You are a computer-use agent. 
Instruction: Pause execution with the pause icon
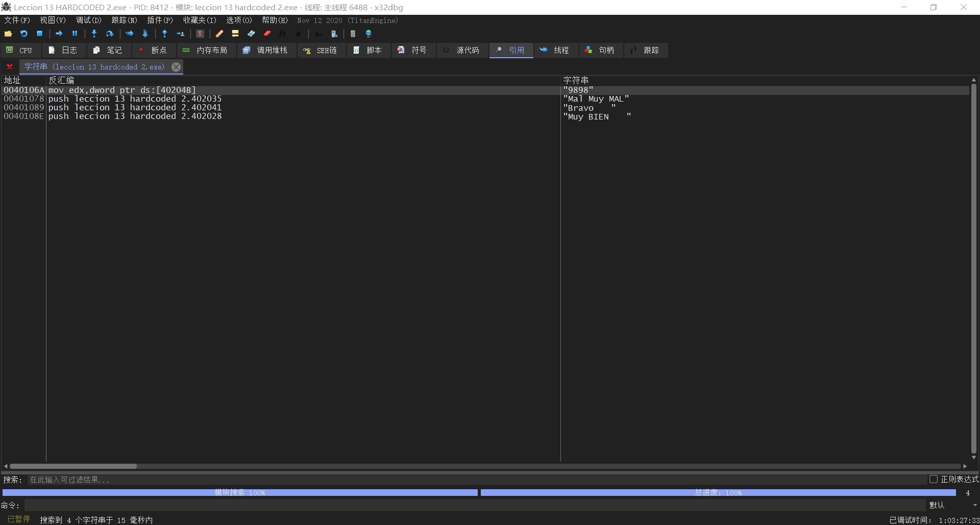pos(75,34)
